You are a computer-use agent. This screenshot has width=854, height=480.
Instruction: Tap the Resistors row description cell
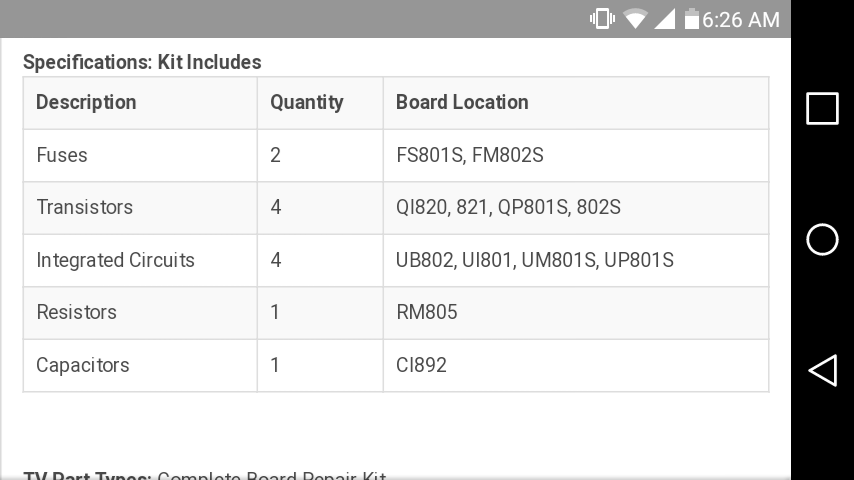point(77,312)
